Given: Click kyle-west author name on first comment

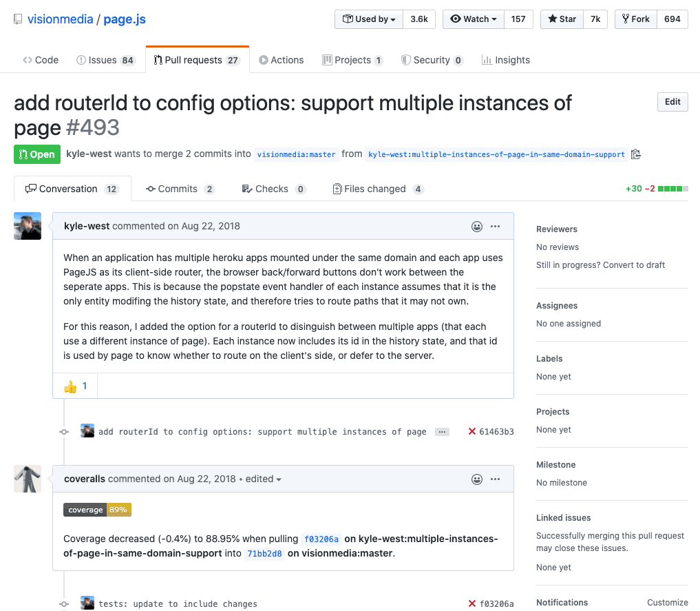Looking at the screenshot, I should [87, 226].
